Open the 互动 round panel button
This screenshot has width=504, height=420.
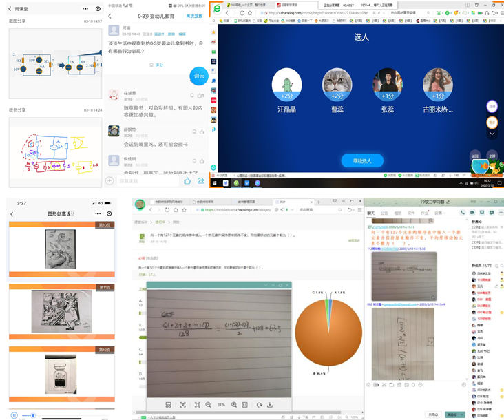coord(492,107)
